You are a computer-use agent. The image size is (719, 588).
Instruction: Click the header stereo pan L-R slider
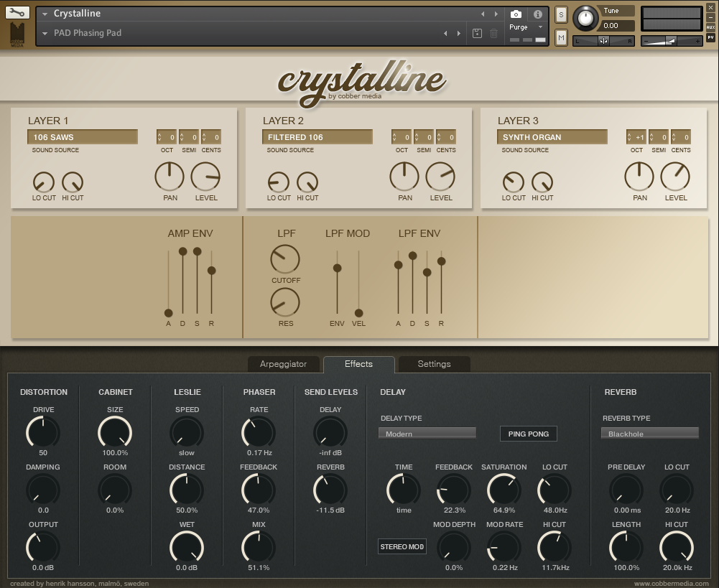click(x=603, y=41)
